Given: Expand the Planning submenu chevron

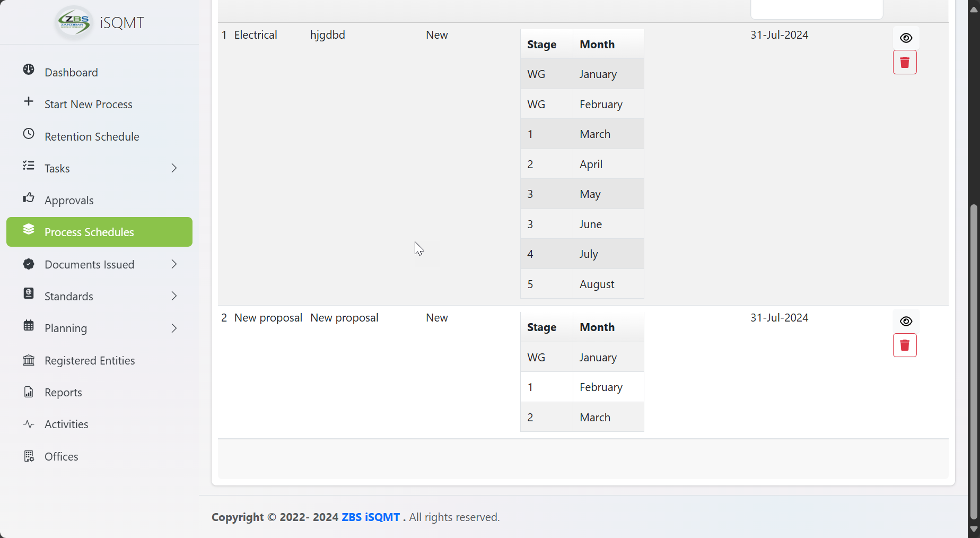Looking at the screenshot, I should pos(174,328).
